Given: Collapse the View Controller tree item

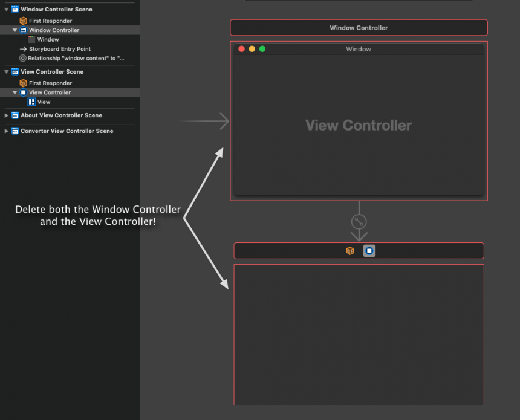Looking at the screenshot, I should point(13,92).
